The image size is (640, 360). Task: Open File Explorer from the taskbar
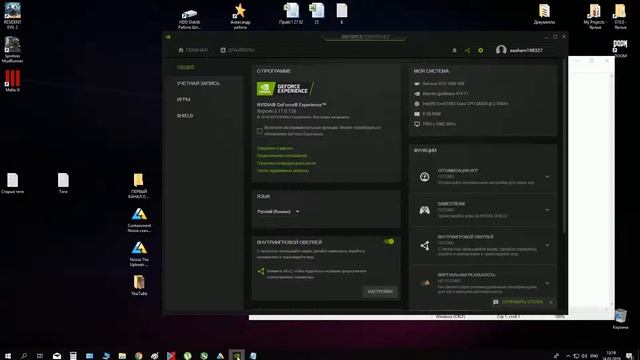122,356
